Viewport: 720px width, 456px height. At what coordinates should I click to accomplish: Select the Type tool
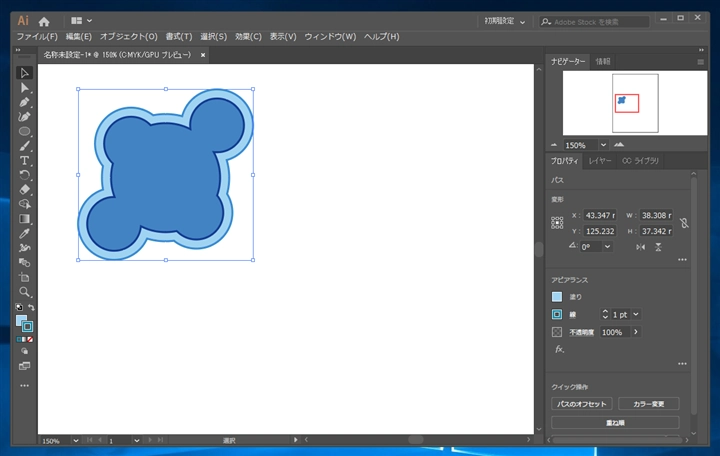click(24, 161)
